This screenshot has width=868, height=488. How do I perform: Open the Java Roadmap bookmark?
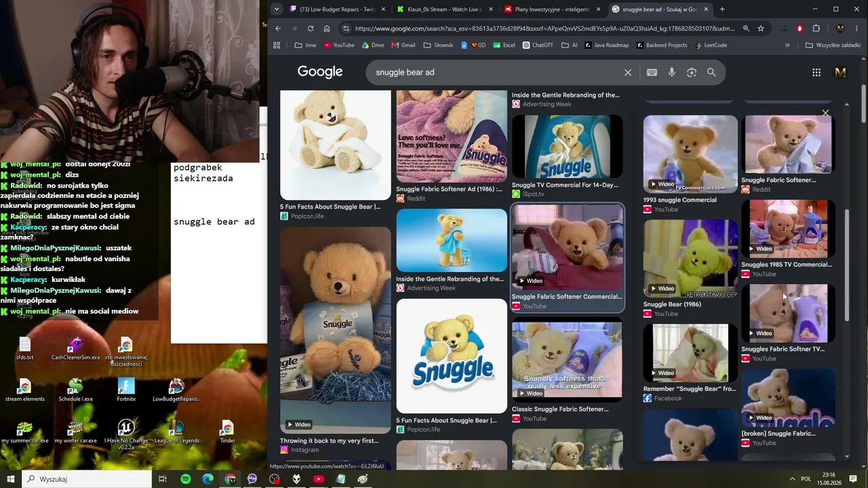coord(606,45)
